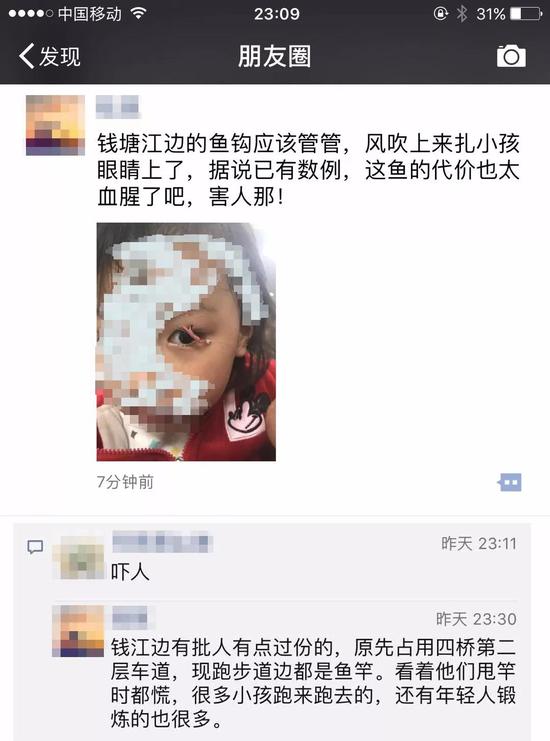
Task: Reply to the comment starting 钱江边有批人
Action: [313, 683]
